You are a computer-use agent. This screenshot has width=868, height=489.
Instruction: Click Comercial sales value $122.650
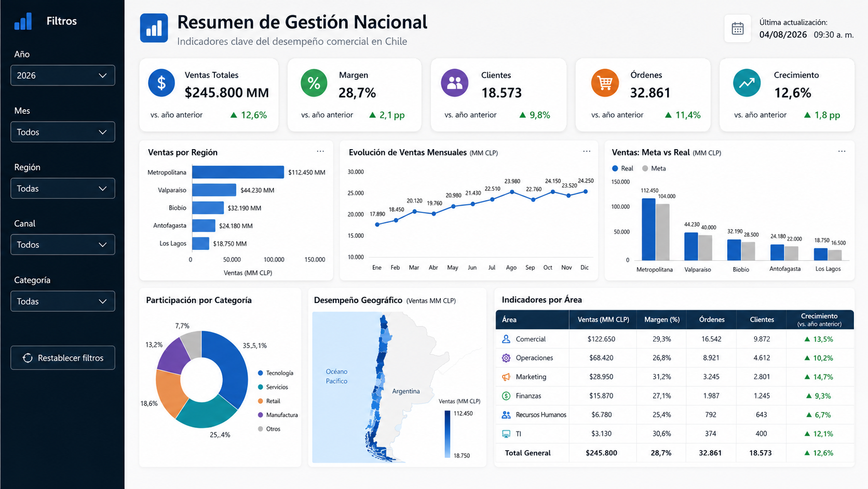pos(601,339)
